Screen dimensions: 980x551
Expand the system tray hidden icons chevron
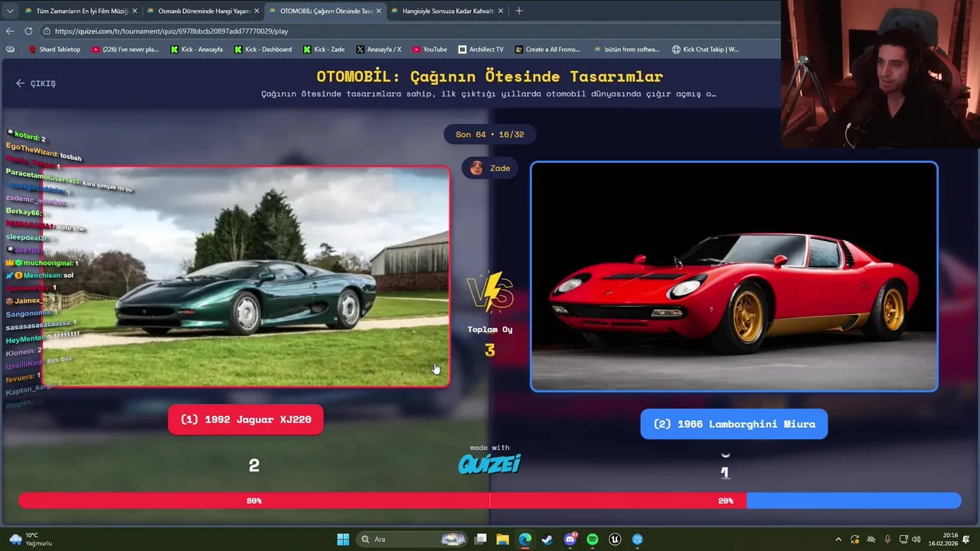[838, 540]
